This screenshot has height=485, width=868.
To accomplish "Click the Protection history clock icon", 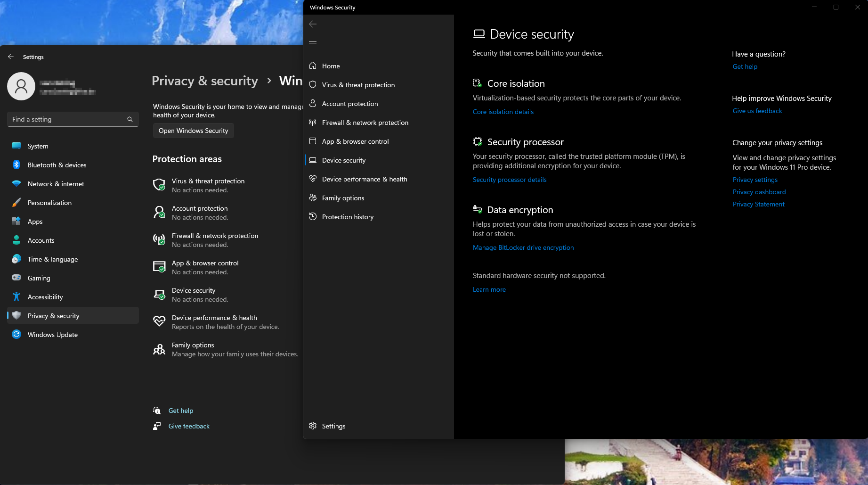I will 313,216.
